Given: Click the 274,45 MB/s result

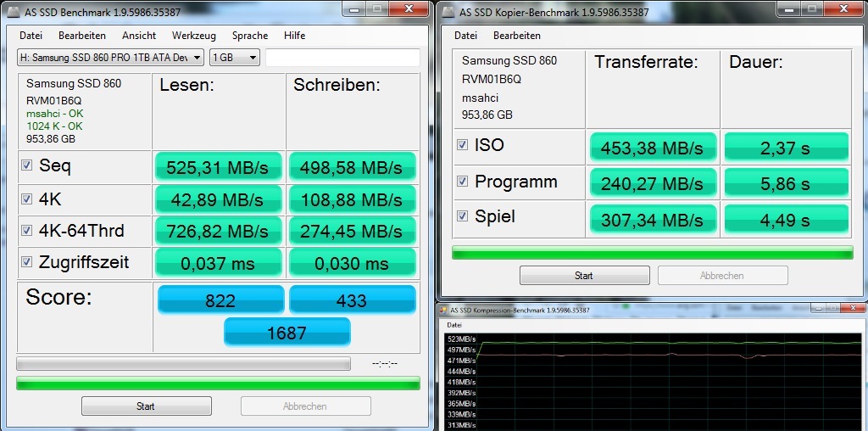Looking at the screenshot, I should [352, 231].
